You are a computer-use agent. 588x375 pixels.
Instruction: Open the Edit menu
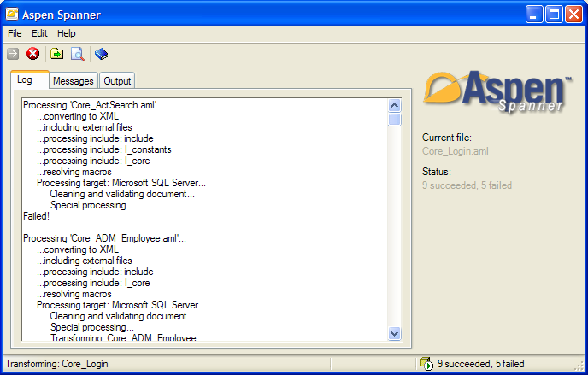tap(39, 33)
